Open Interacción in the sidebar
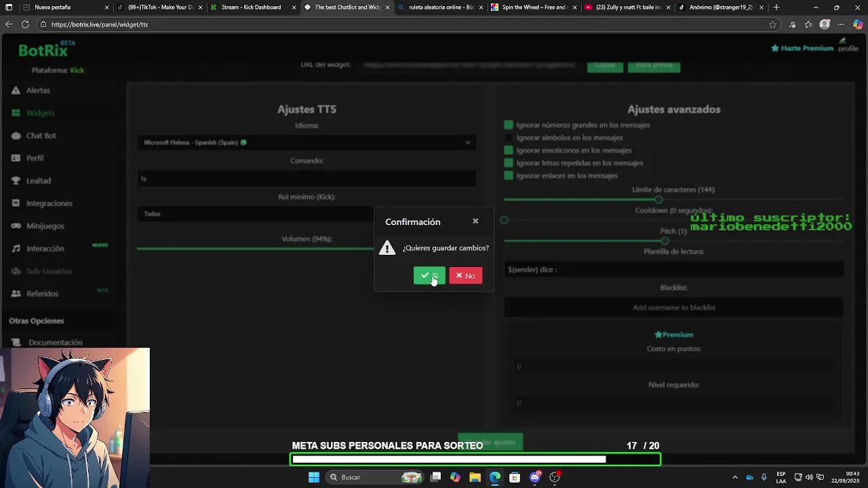This screenshot has width=868, height=488. tap(45, 249)
